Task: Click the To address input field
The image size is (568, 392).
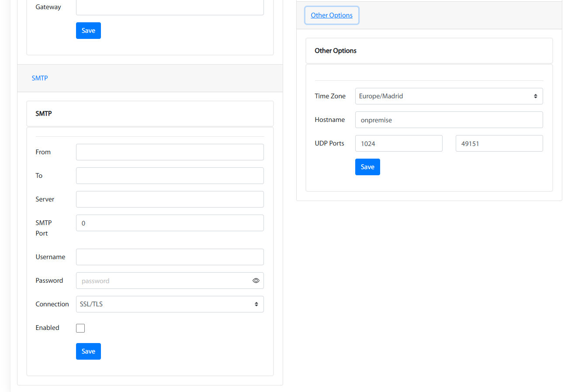Action: click(170, 176)
